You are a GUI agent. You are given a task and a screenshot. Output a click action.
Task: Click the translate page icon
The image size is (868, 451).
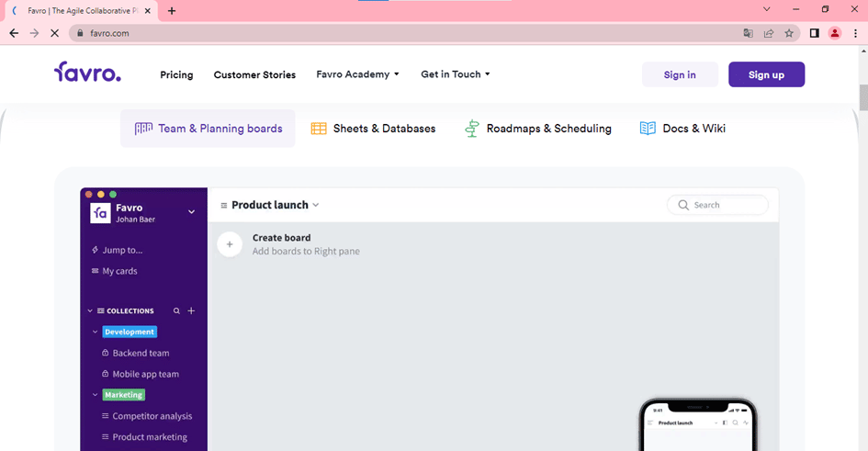[748, 33]
